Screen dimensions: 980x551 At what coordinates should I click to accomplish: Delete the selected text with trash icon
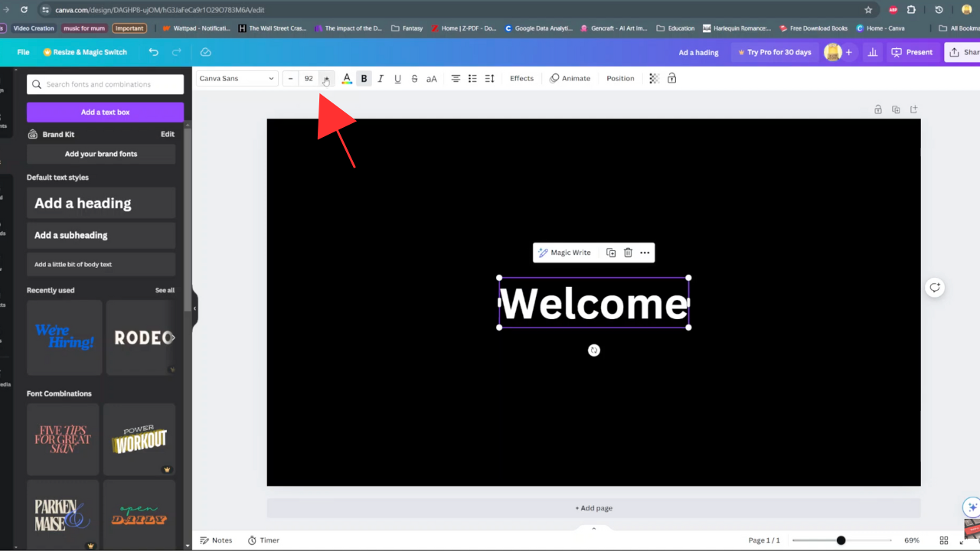[x=628, y=253]
